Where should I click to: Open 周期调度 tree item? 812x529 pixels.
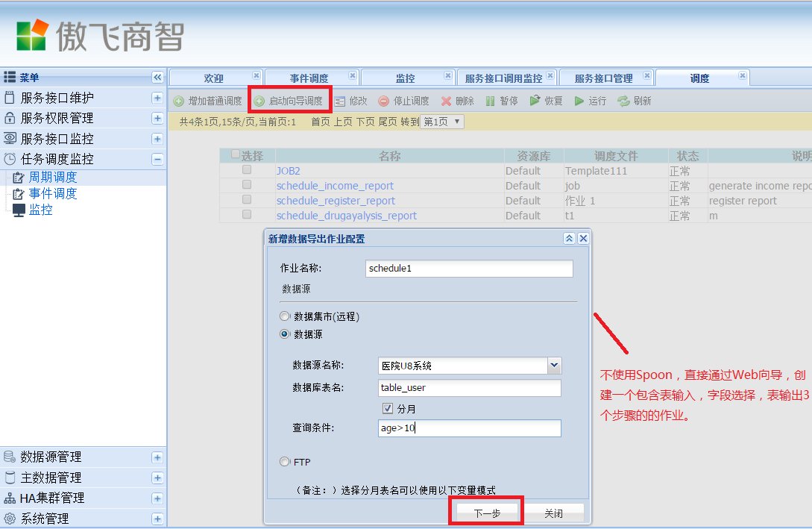(x=53, y=177)
